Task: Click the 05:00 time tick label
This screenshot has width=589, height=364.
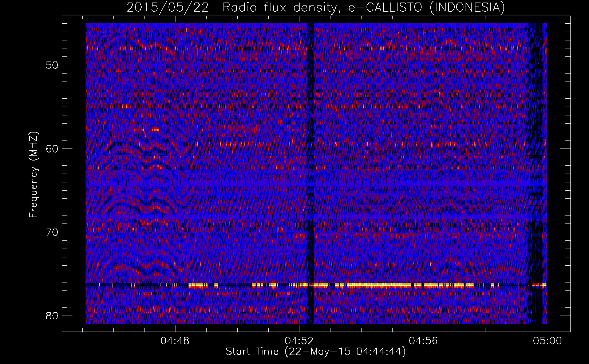Action: click(548, 341)
